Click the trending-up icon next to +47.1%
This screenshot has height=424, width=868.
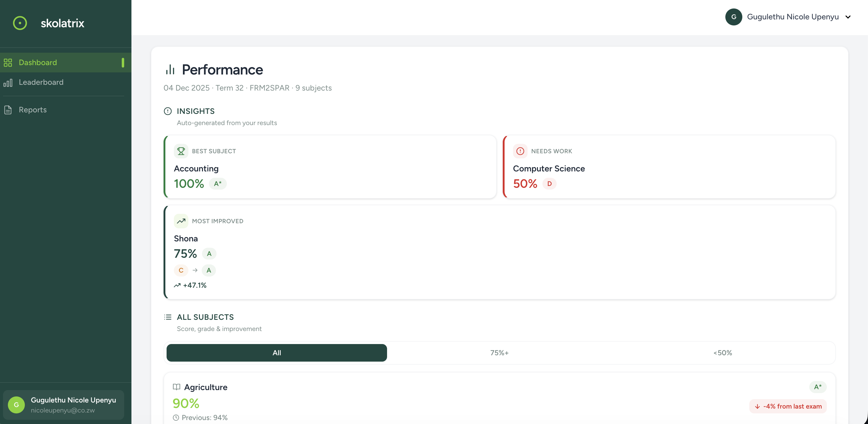[177, 285]
